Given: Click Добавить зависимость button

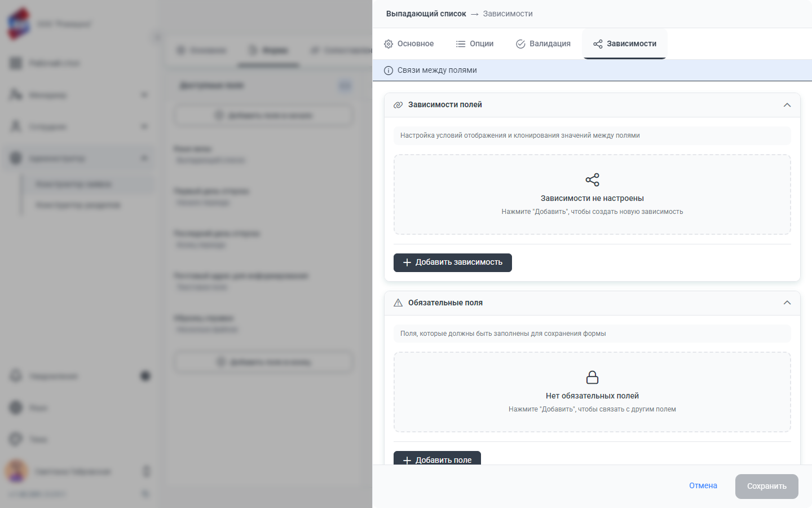Looking at the screenshot, I should (453, 262).
